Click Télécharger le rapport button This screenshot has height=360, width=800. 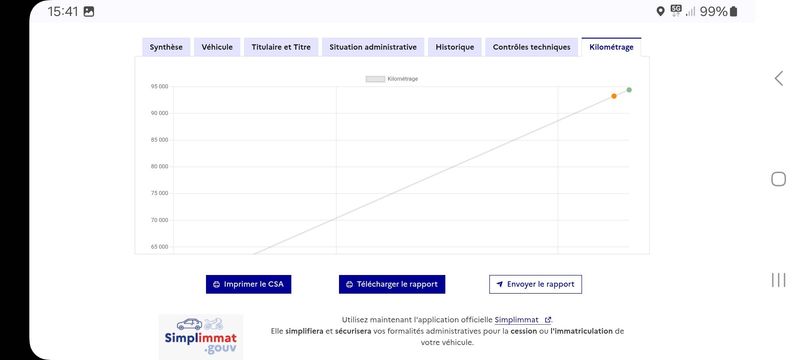[x=392, y=285]
